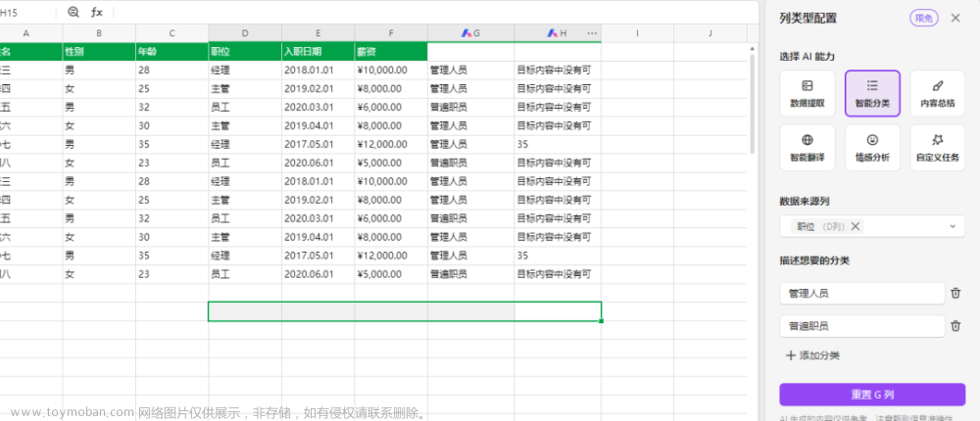Delete the 管理人员 category with trash icon
Screen dimensions: 980x421
(x=955, y=293)
